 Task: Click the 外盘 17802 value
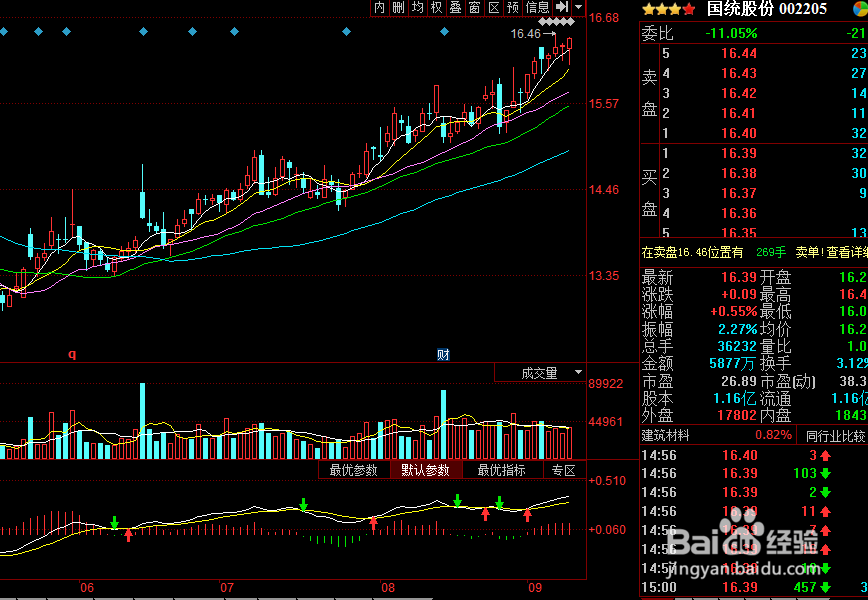(x=736, y=415)
